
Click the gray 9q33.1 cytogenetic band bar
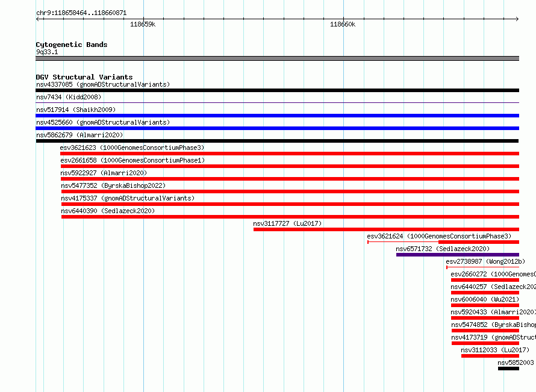277,59
